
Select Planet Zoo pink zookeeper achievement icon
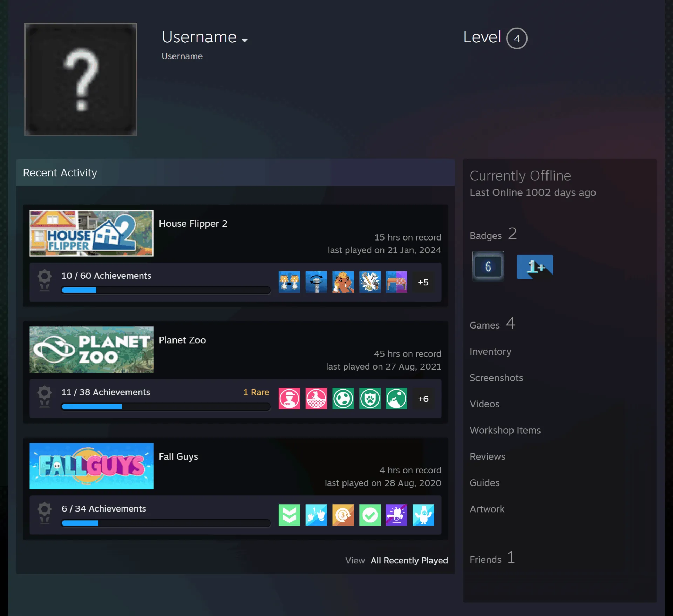pyautogui.click(x=289, y=398)
